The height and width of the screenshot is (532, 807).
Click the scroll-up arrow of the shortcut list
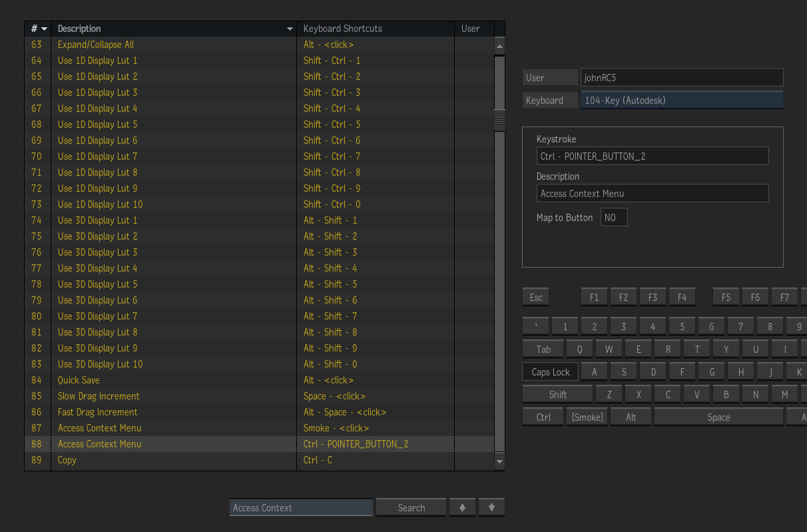pos(499,45)
